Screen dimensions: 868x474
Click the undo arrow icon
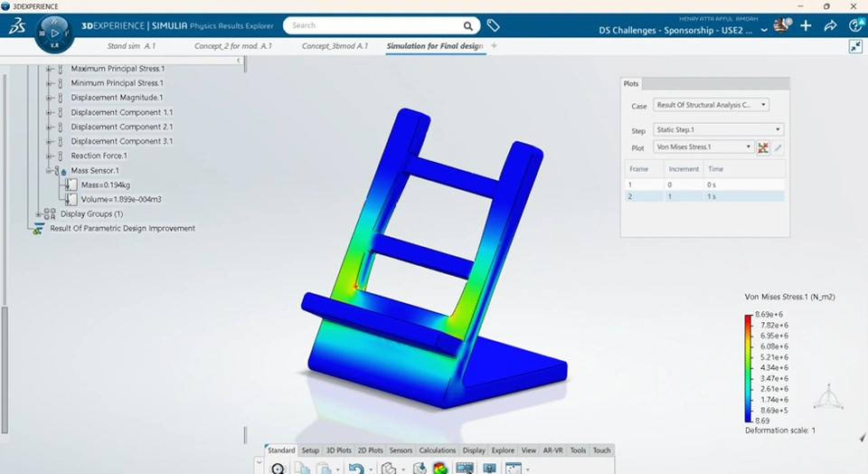click(356, 469)
